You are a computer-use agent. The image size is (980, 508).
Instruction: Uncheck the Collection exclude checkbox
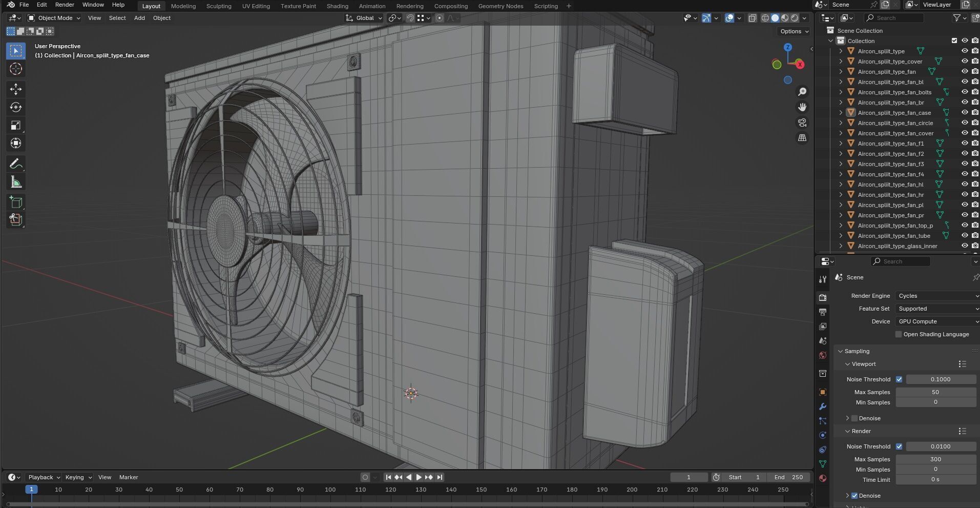point(954,40)
